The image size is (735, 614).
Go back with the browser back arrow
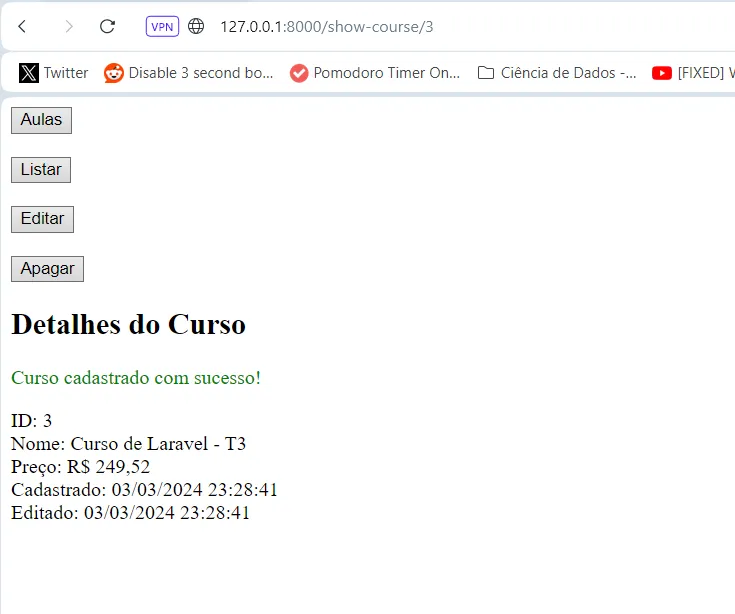[x=22, y=26]
